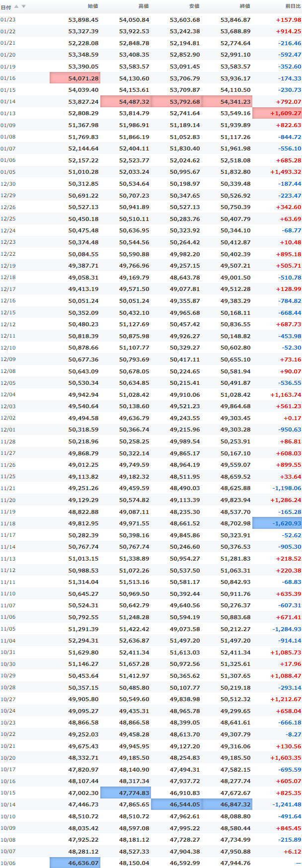Viewport: 302px width, 868px height.
Task: Select the 01/09 date cell
Action: 8,125
